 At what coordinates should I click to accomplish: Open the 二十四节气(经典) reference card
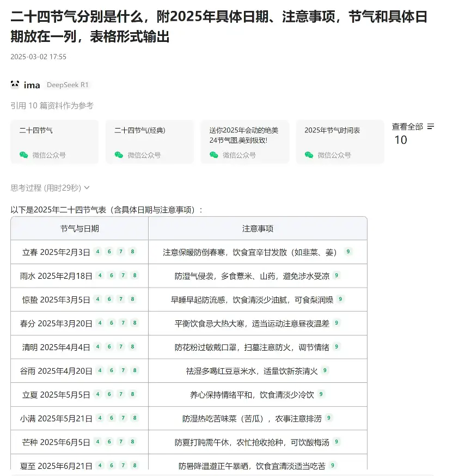[x=149, y=142]
